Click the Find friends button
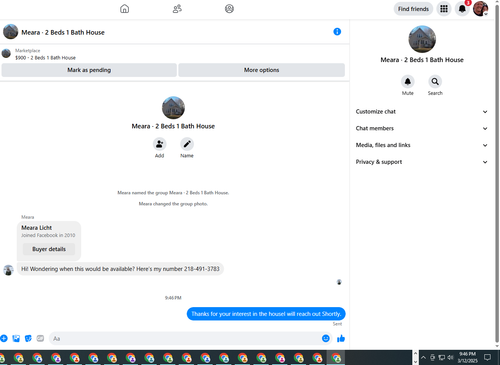This screenshot has width=500, height=365. 413,9
